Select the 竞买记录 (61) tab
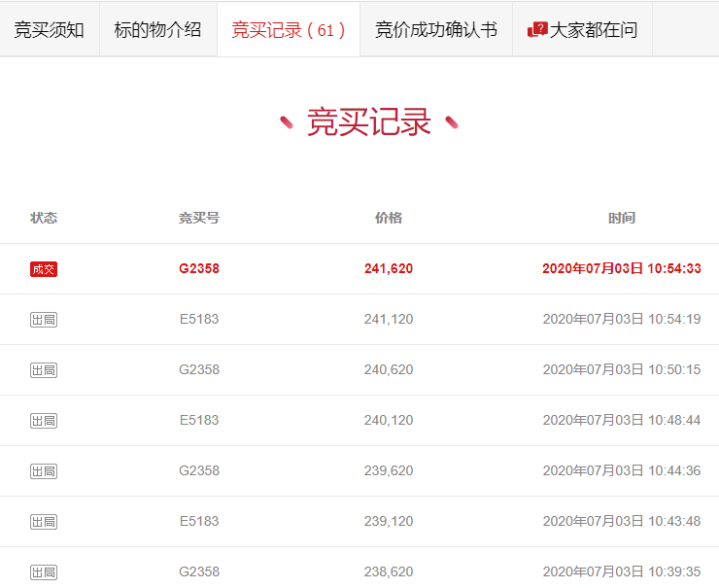 click(289, 29)
